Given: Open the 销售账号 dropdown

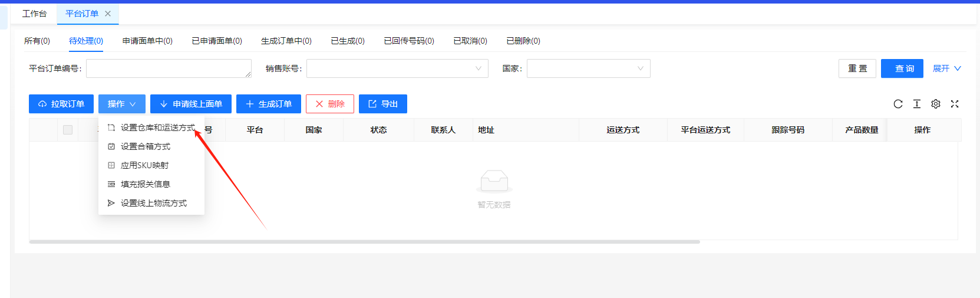Looking at the screenshot, I should tap(397, 68).
